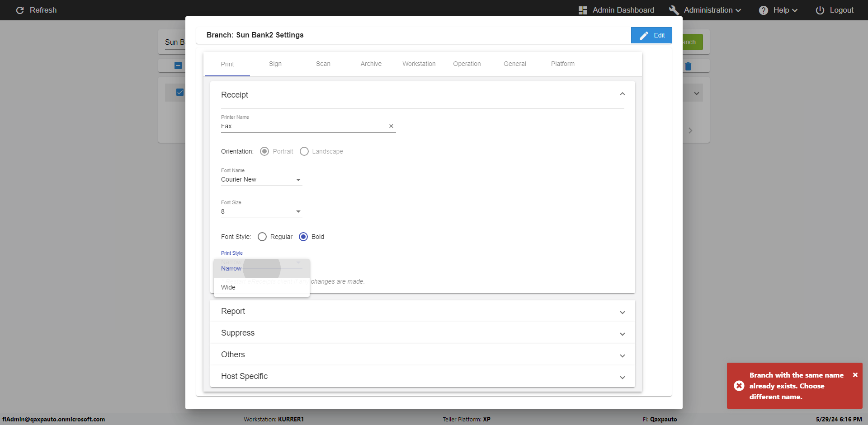Image resolution: width=868 pixels, height=425 pixels.
Task: Select the Bold font style radio
Action: (303, 237)
